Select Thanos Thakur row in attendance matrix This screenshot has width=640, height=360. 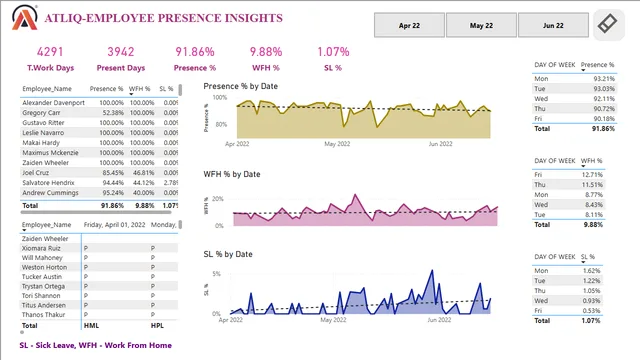pos(99,314)
